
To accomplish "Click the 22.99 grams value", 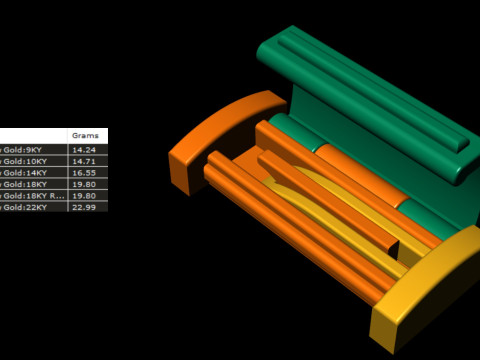I will tap(84, 207).
